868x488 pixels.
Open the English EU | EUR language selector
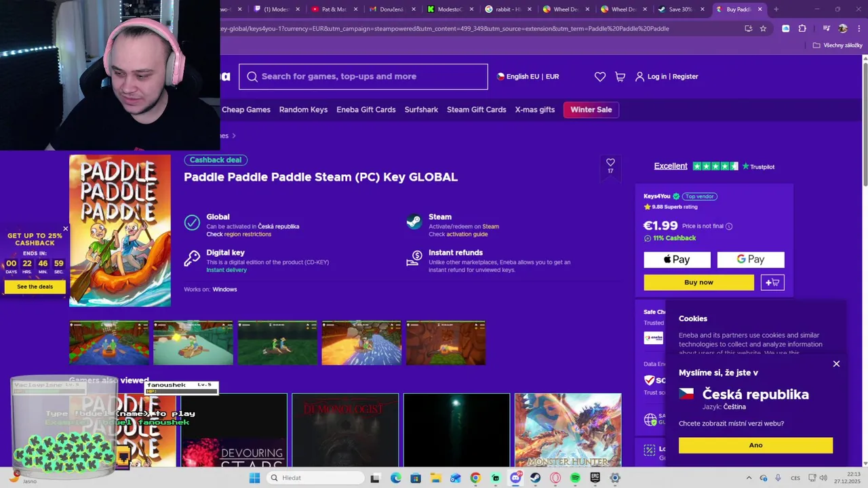[x=528, y=77]
